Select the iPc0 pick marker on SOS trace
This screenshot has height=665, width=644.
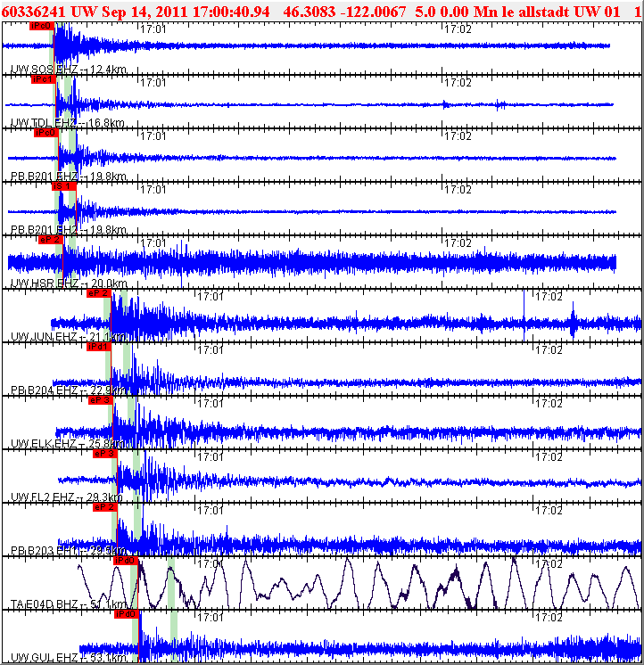coord(42,26)
